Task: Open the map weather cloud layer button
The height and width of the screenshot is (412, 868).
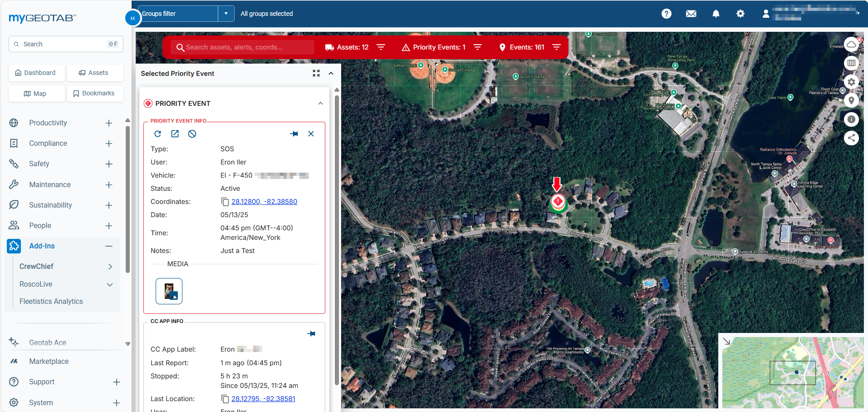Action: (851, 45)
